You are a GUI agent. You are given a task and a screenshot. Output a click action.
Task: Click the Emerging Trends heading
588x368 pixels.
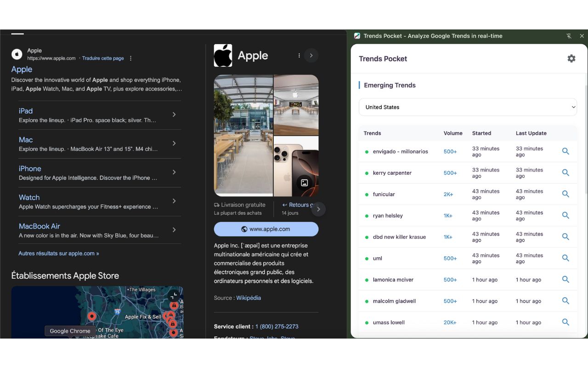click(x=390, y=85)
